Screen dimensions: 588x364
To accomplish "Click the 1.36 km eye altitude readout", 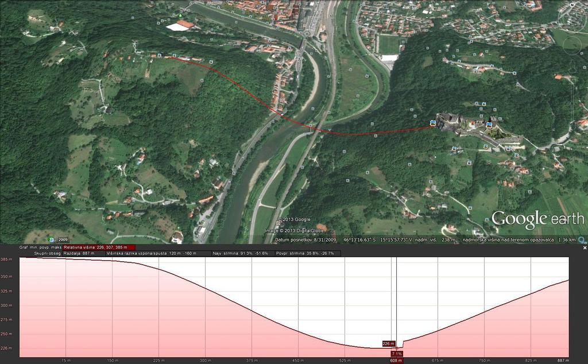I will 567,240.
